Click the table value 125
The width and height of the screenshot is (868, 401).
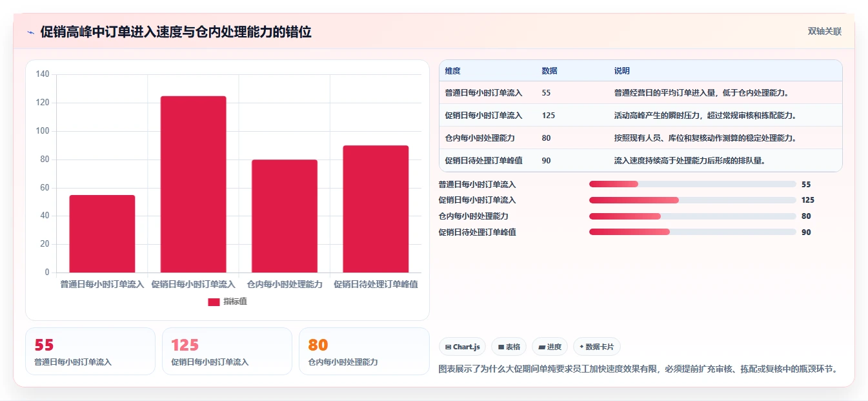[x=549, y=116]
